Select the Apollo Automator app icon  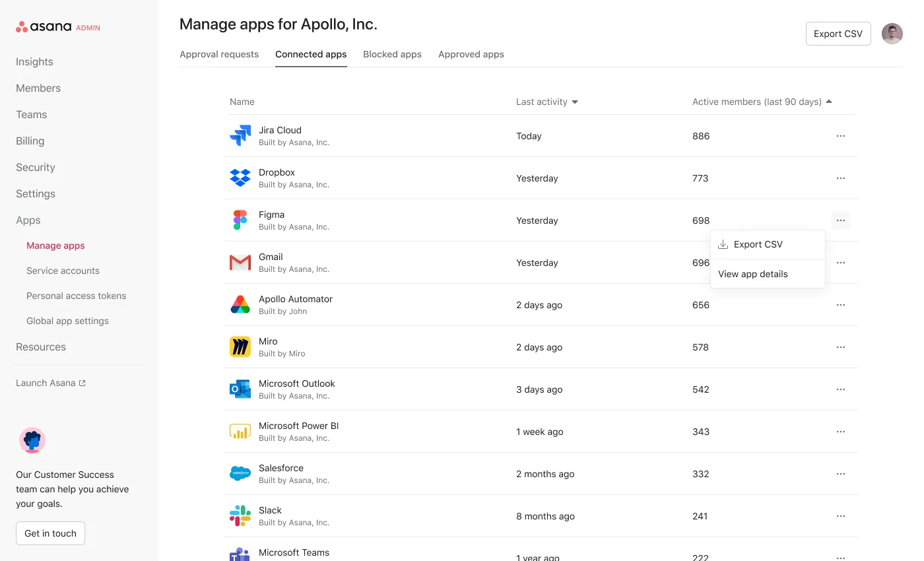pyautogui.click(x=240, y=304)
